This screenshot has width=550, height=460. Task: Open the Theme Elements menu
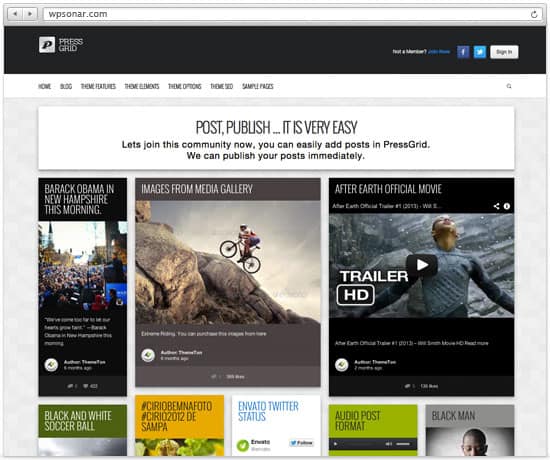tap(142, 86)
